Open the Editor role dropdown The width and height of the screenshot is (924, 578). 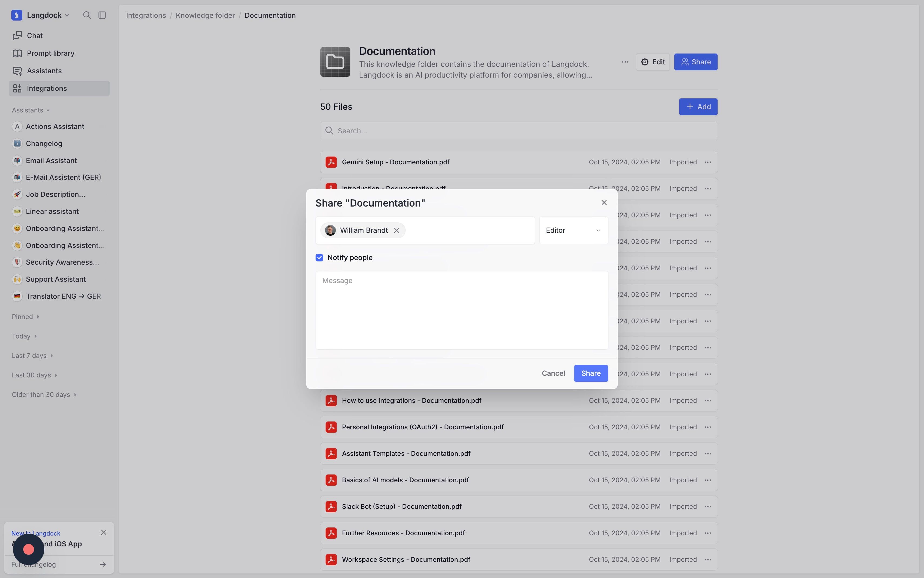pos(573,230)
